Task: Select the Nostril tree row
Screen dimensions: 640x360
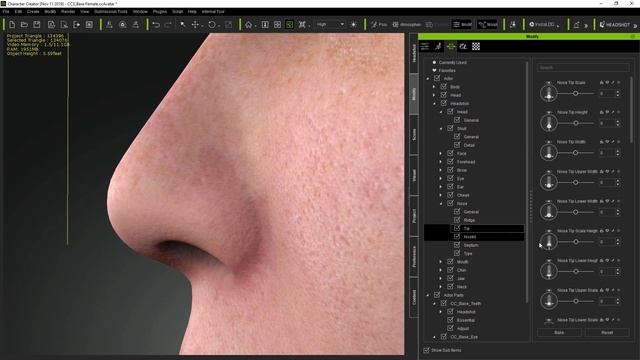Action: click(474, 237)
